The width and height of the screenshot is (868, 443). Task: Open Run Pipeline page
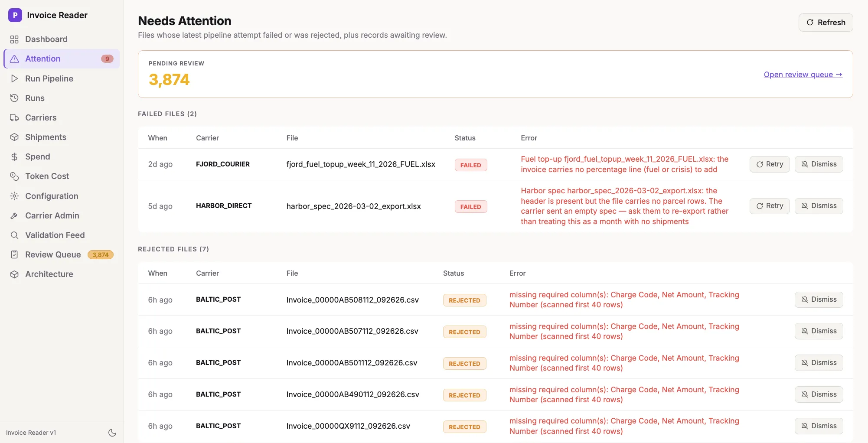pyautogui.click(x=62, y=78)
